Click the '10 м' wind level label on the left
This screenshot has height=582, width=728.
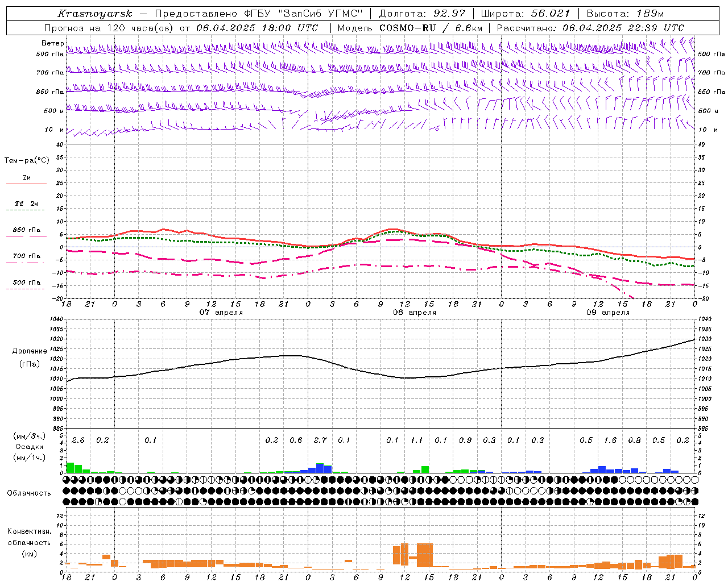tap(54, 130)
